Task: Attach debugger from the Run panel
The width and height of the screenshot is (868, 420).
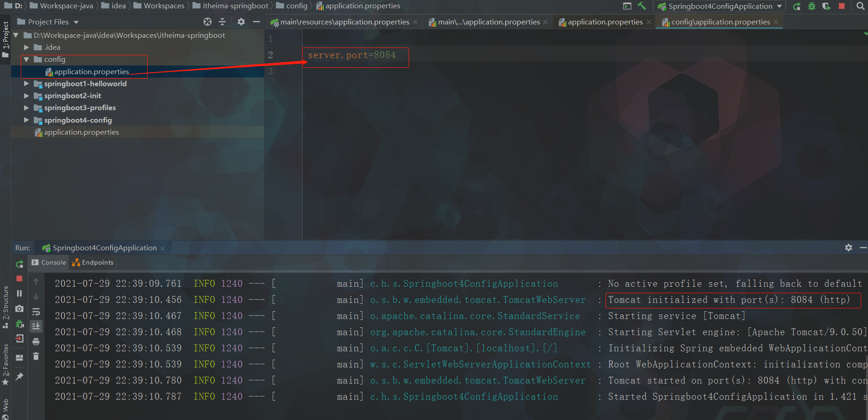Action: pyautogui.click(x=19, y=324)
